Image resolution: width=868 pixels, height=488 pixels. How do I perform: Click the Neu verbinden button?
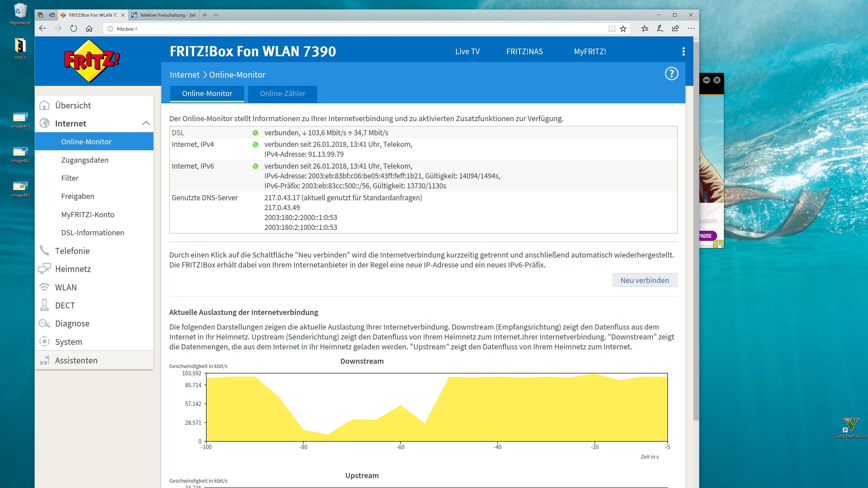coord(644,280)
